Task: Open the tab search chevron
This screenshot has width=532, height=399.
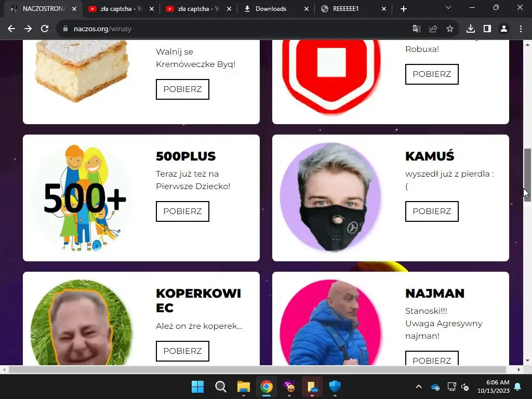Action: pyautogui.click(x=448, y=7)
